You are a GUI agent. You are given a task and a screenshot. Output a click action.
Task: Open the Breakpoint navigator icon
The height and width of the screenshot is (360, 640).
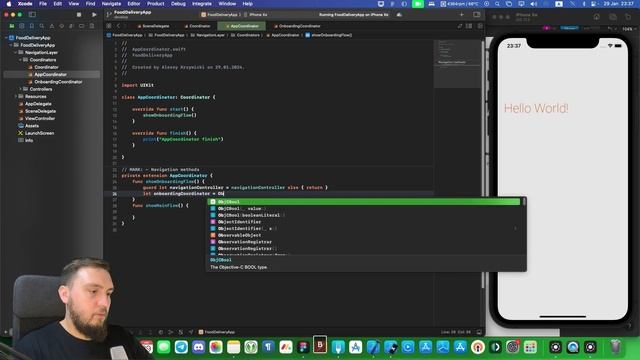(82, 26)
